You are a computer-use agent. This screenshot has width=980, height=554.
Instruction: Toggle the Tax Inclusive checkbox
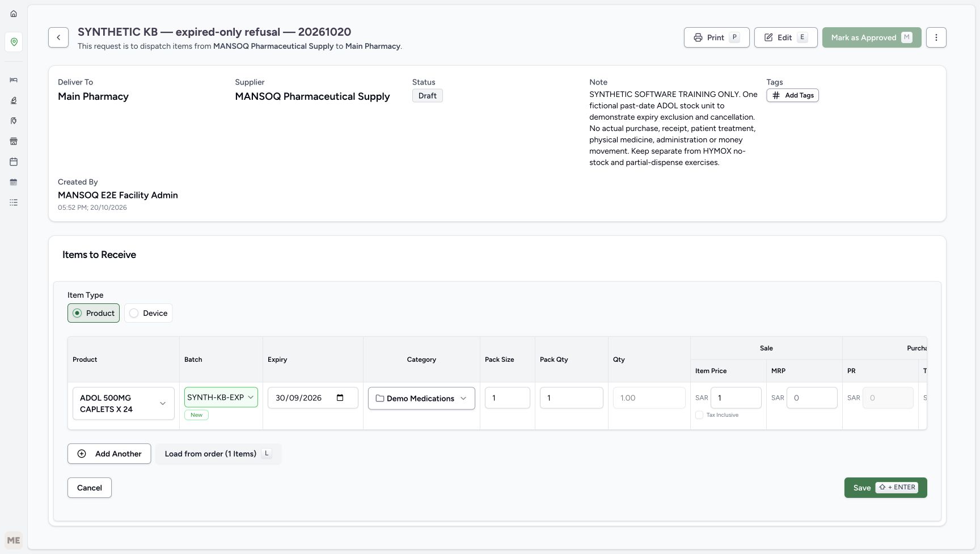[x=699, y=415]
